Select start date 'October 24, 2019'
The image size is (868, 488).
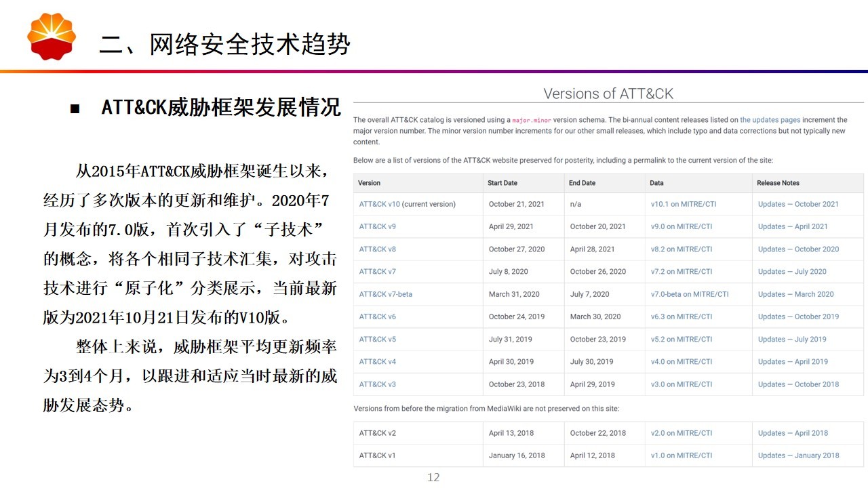(x=517, y=317)
